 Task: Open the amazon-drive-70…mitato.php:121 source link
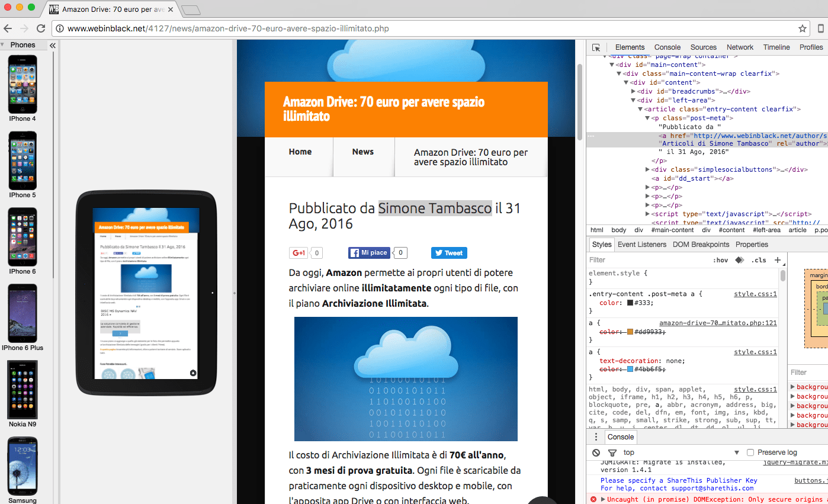(718, 323)
